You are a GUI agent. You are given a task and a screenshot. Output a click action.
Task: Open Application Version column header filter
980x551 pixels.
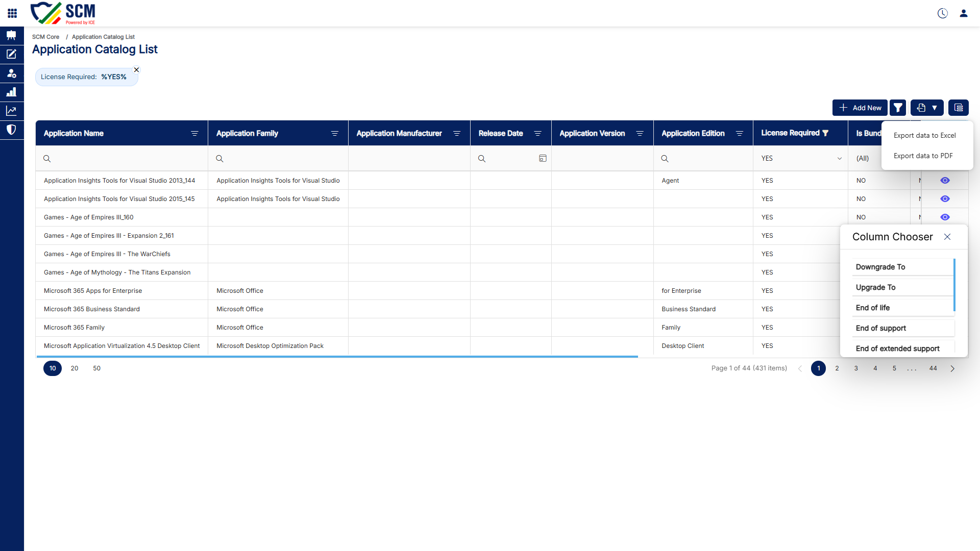coord(640,134)
